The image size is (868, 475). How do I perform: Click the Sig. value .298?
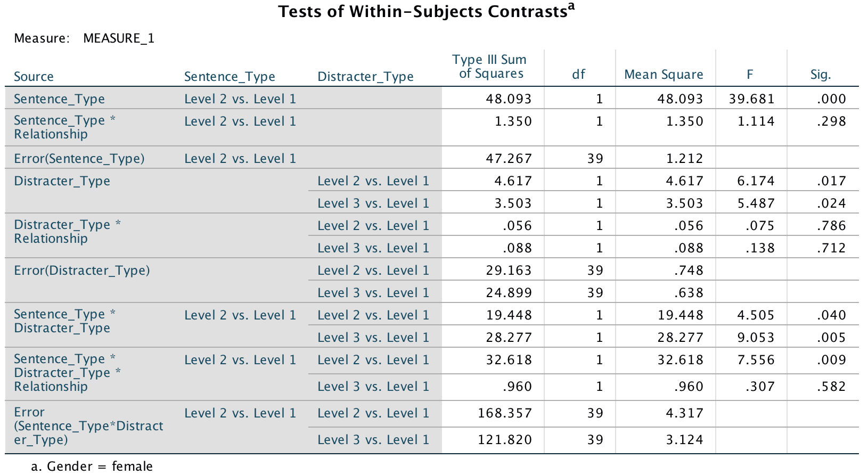pyautogui.click(x=831, y=121)
